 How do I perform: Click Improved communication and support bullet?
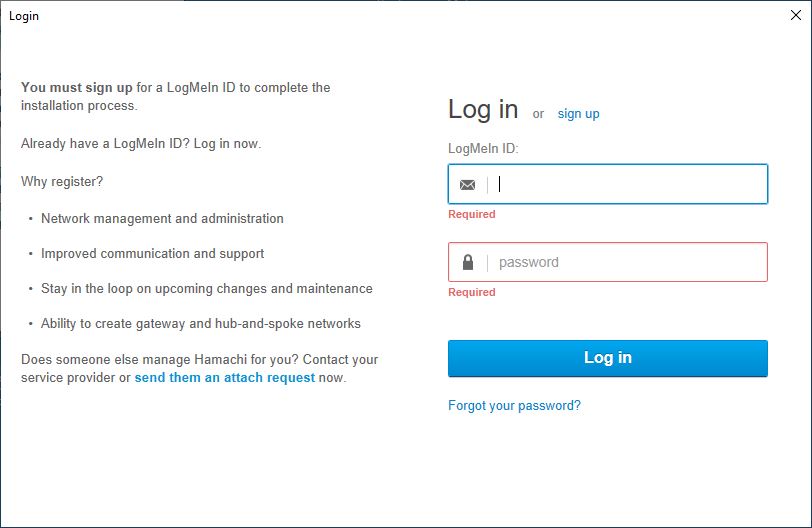152,254
